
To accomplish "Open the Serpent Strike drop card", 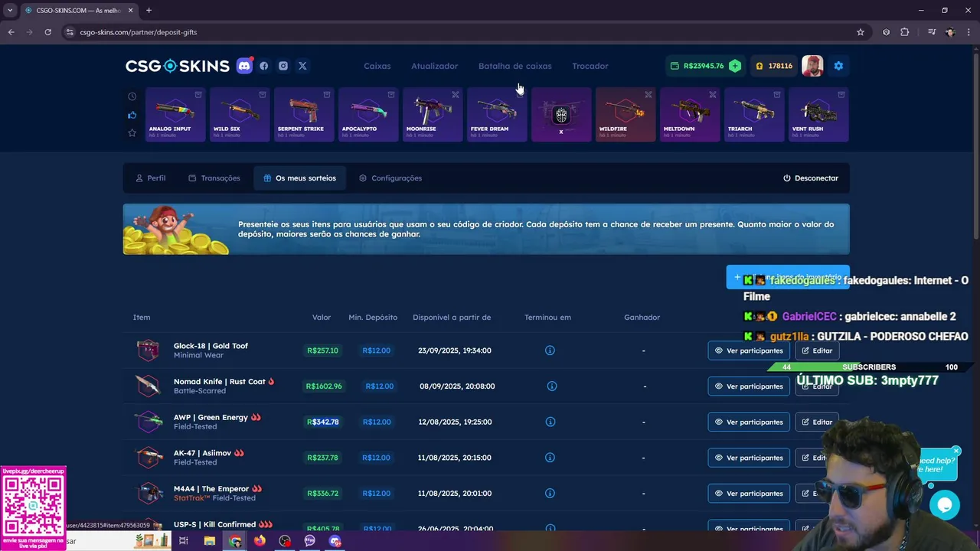I will click(x=304, y=115).
